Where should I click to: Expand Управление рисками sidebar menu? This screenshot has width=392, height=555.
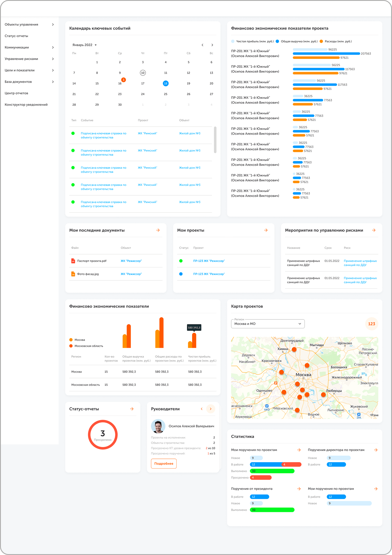tap(53, 59)
